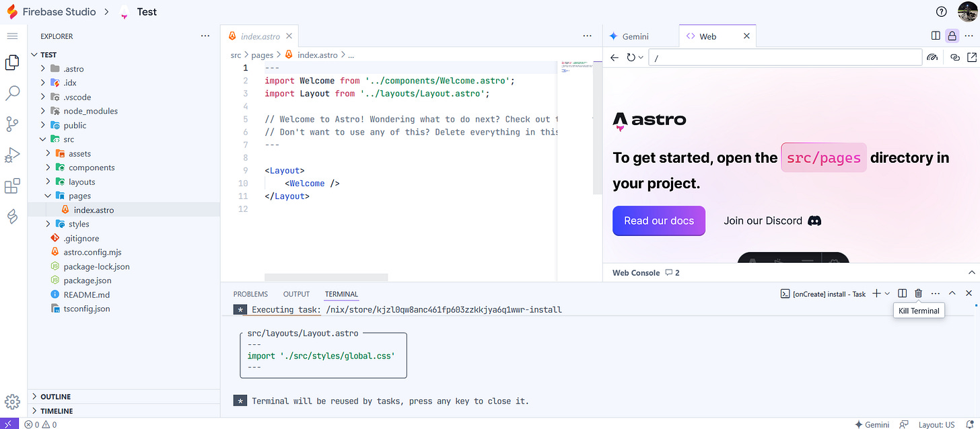Screen dimensions: 980x429
Task: Copy the preview link icon
Action: tap(955, 58)
